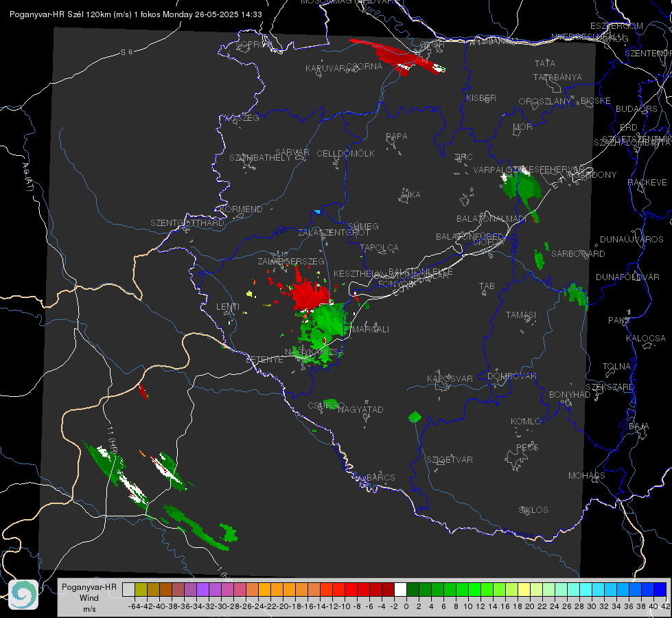Click the DUNAFÖLDVÁR city label
The image size is (672, 618).
627,277
